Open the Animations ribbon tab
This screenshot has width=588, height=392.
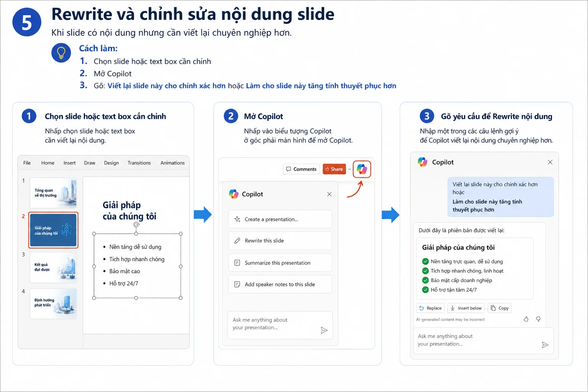pyautogui.click(x=173, y=163)
